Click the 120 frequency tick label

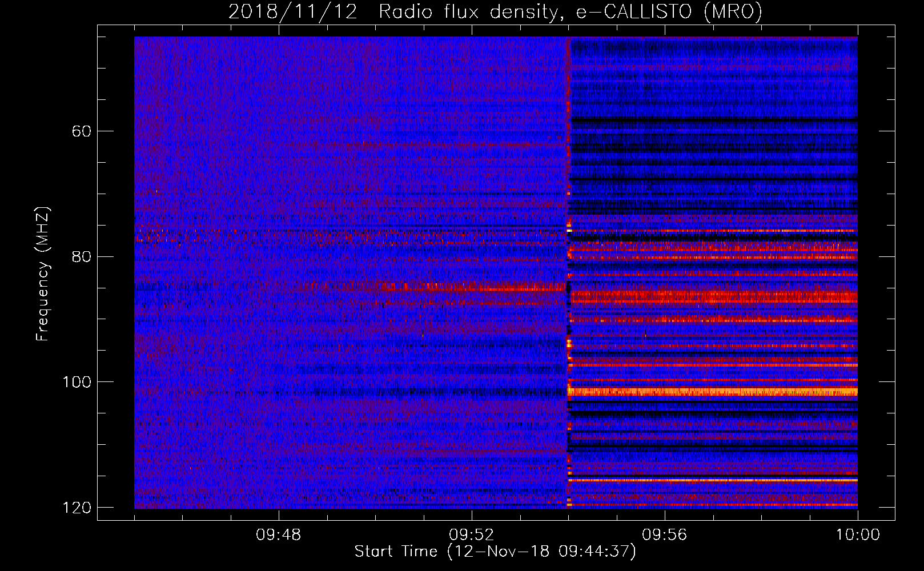pos(77,508)
